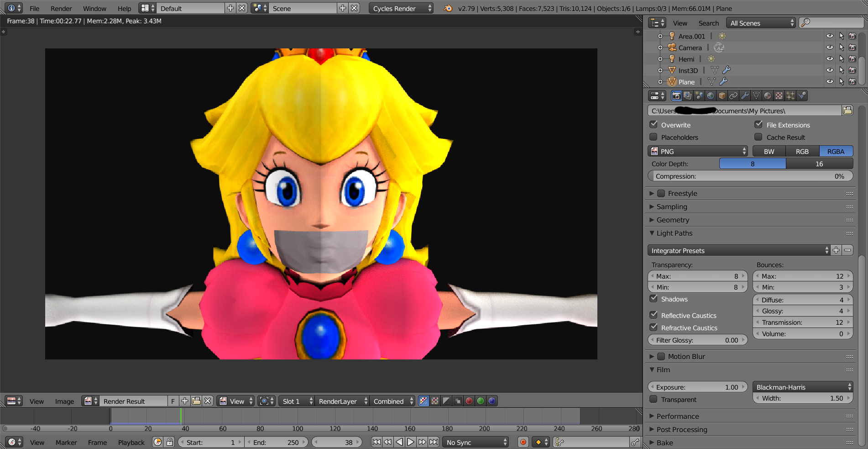Open the Mesh Data properties tab (triangle icon)
868x449 pixels.
pyautogui.click(x=756, y=96)
